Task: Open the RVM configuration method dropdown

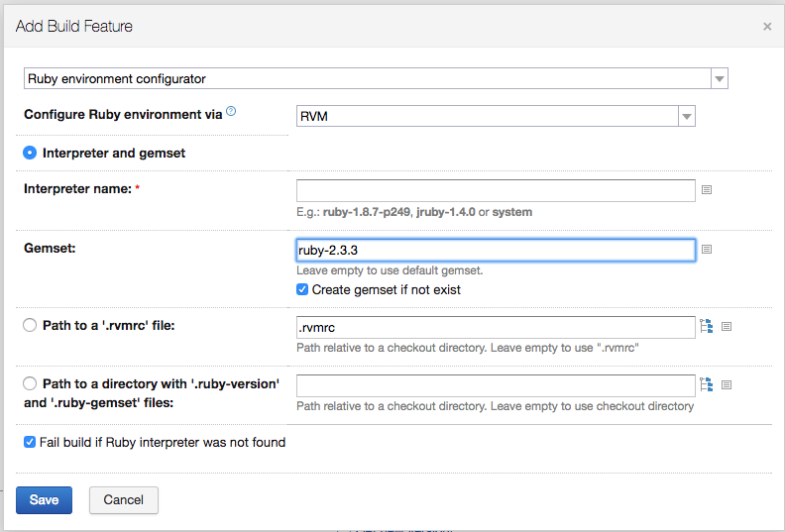Action: [x=496, y=116]
